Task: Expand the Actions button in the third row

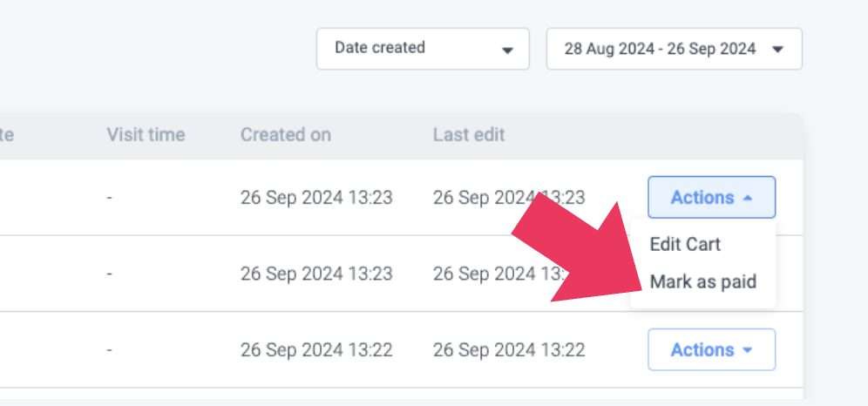Action: [x=710, y=350]
